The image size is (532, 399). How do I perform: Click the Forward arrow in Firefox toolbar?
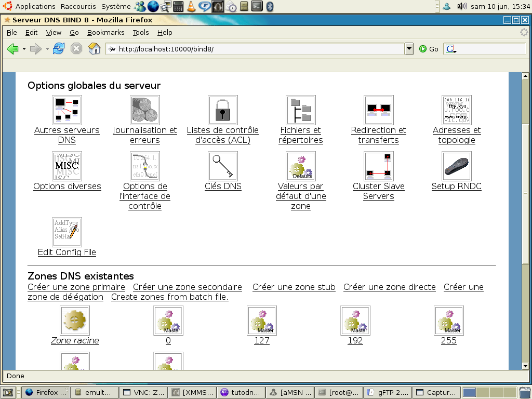point(36,49)
